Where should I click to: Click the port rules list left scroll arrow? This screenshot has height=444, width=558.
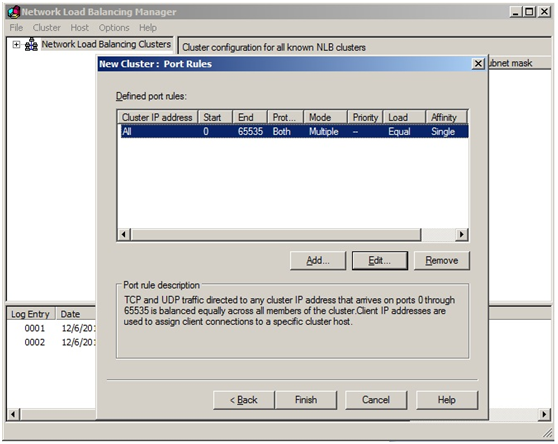[x=124, y=234]
